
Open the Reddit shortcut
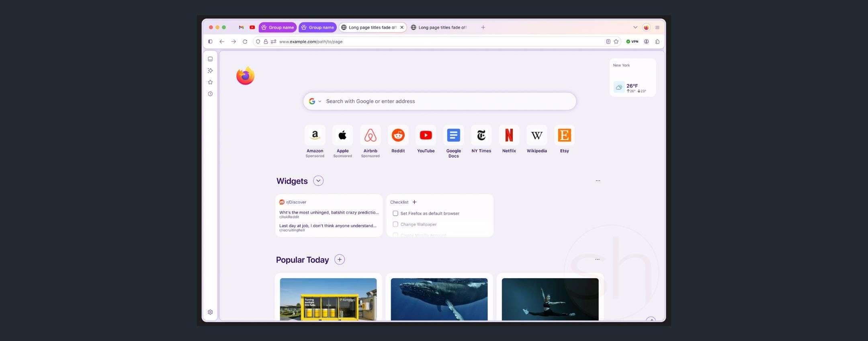(x=398, y=139)
